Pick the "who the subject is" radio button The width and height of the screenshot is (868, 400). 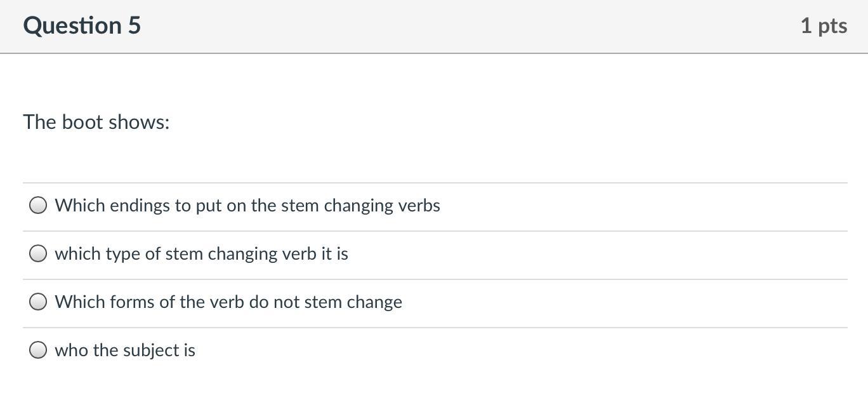point(38,350)
